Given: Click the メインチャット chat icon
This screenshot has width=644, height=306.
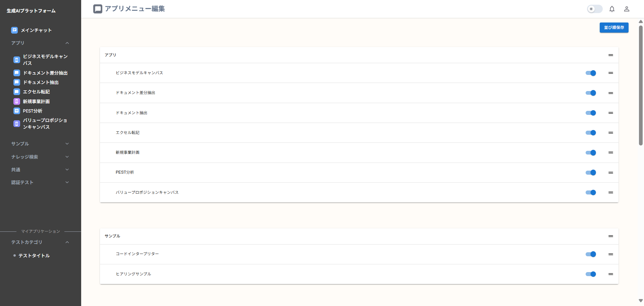Looking at the screenshot, I should [x=14, y=30].
